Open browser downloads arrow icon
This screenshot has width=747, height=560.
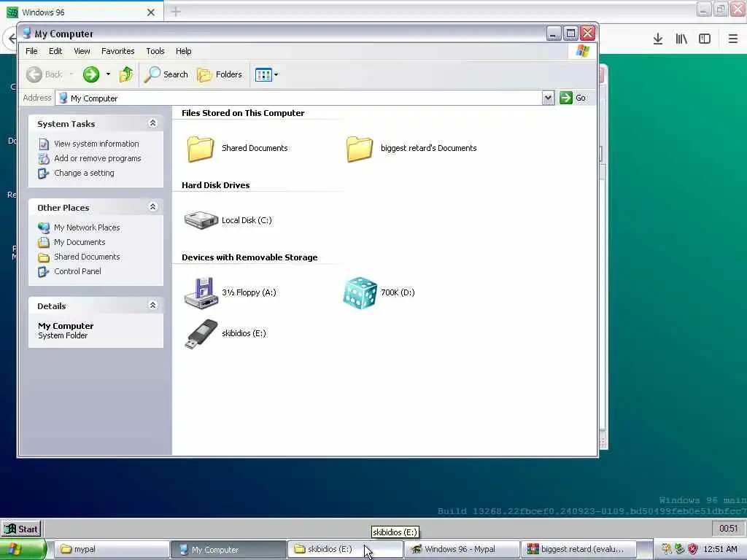658,39
